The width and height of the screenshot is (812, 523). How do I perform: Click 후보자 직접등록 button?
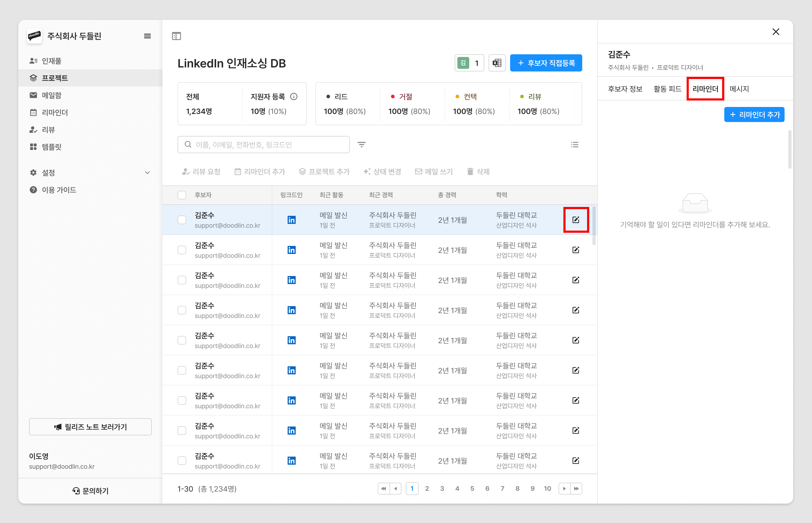click(x=546, y=63)
